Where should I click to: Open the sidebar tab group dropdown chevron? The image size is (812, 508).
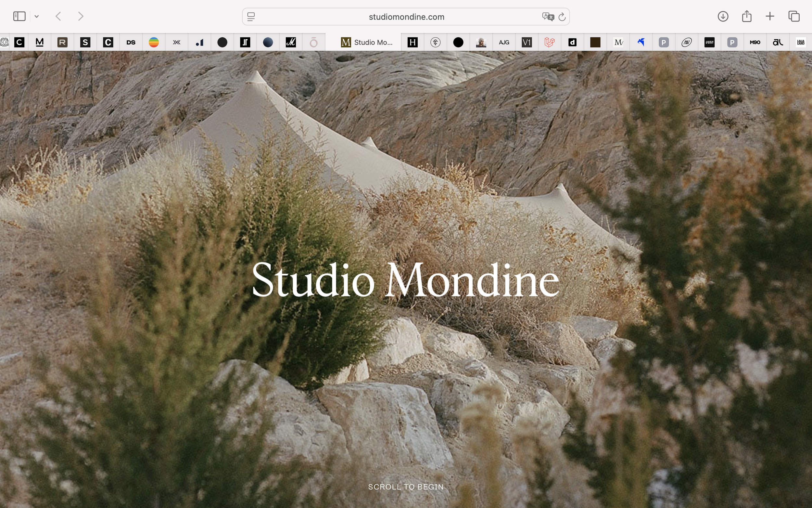37,16
